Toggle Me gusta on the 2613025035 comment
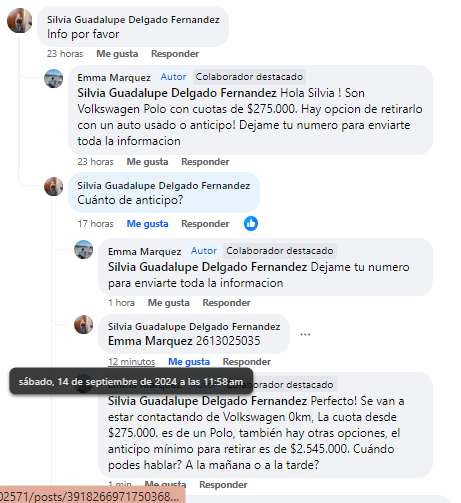Image resolution: width=461 pixels, height=503 pixels. [189, 362]
